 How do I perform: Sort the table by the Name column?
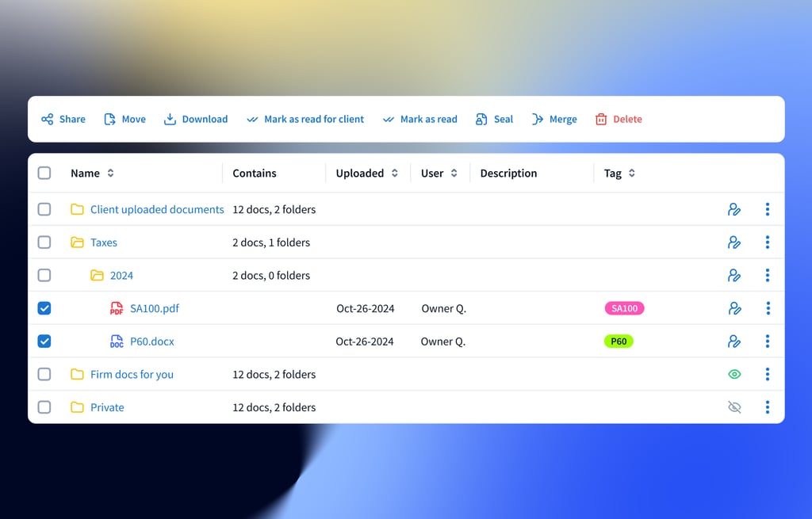[x=110, y=174]
